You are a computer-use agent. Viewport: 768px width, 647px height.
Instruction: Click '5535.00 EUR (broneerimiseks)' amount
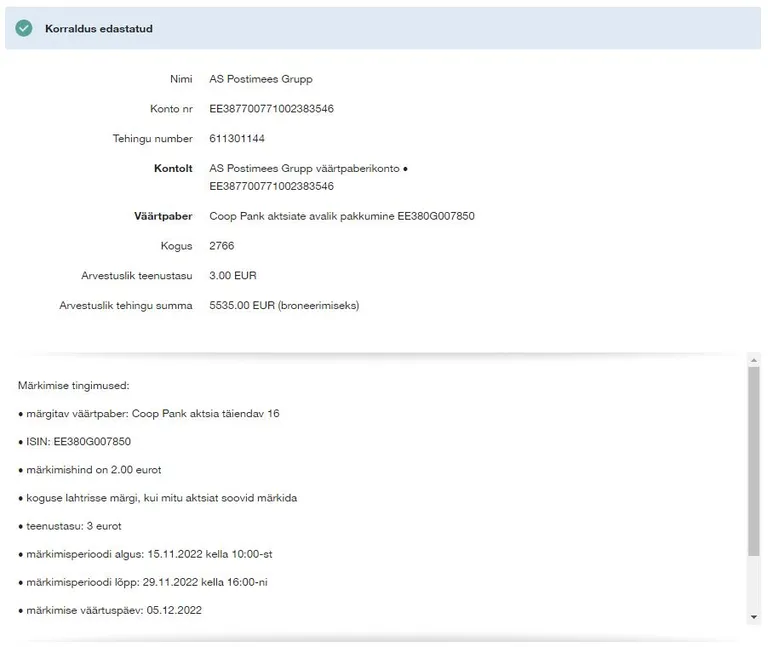284,306
